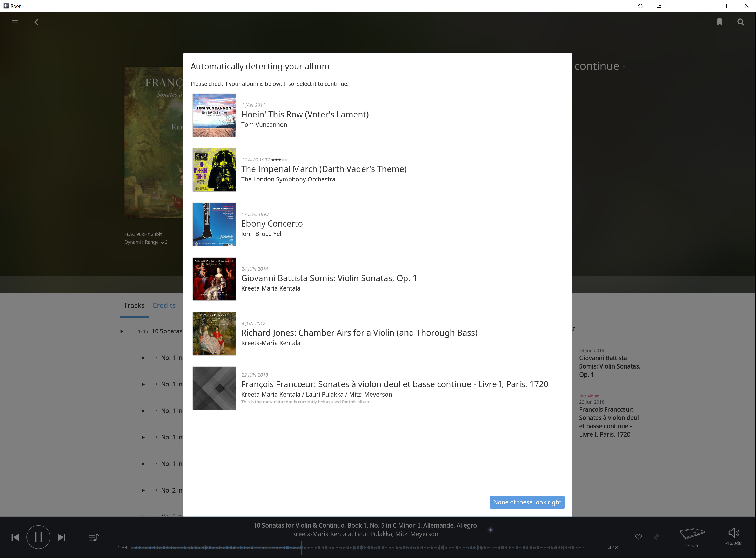
Task: Switch to the Credits tab
Action: (x=164, y=305)
